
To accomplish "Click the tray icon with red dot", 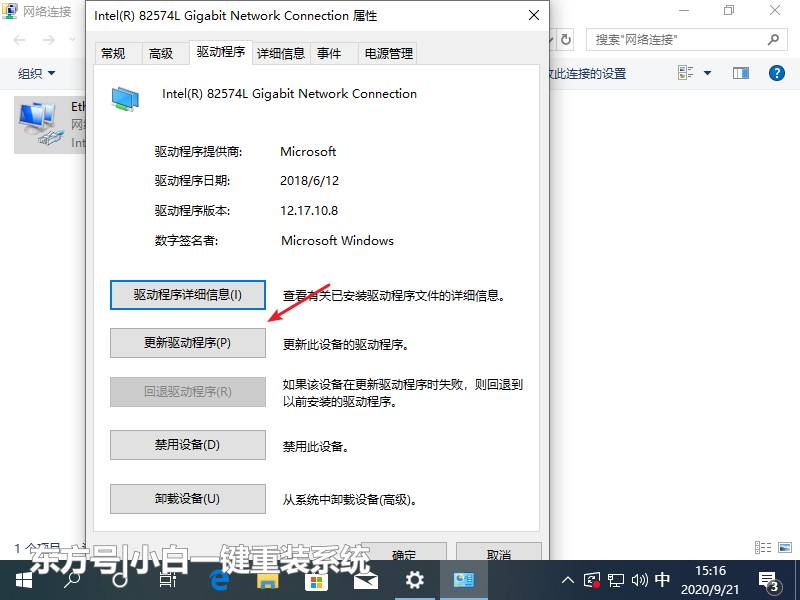I will 592,580.
